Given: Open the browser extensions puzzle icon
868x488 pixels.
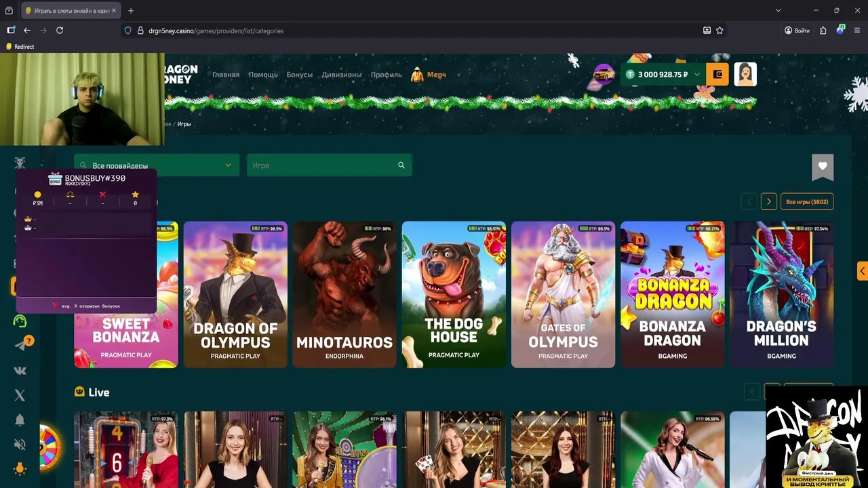Looking at the screenshot, I should point(823,30).
